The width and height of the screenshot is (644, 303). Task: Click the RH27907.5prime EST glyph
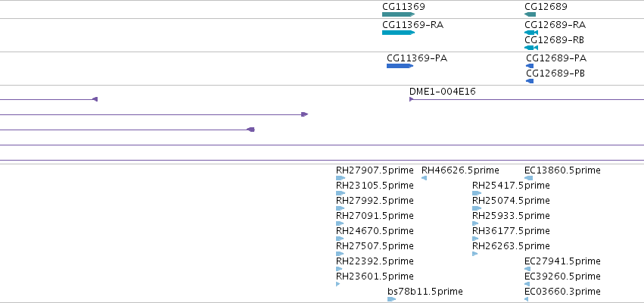click(x=341, y=178)
